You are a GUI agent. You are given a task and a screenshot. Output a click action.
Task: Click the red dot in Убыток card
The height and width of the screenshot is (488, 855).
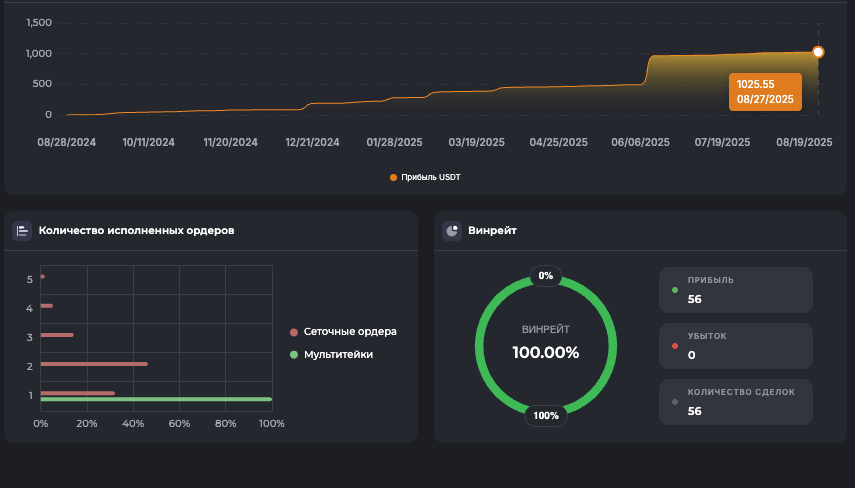pos(675,346)
